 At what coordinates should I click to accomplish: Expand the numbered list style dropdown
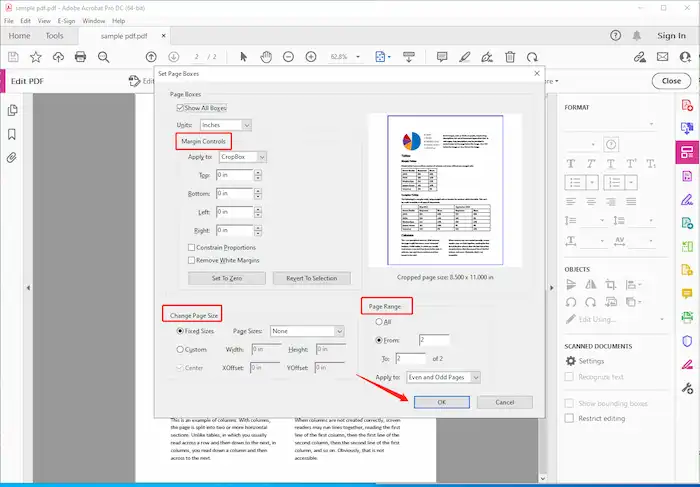tap(631, 183)
